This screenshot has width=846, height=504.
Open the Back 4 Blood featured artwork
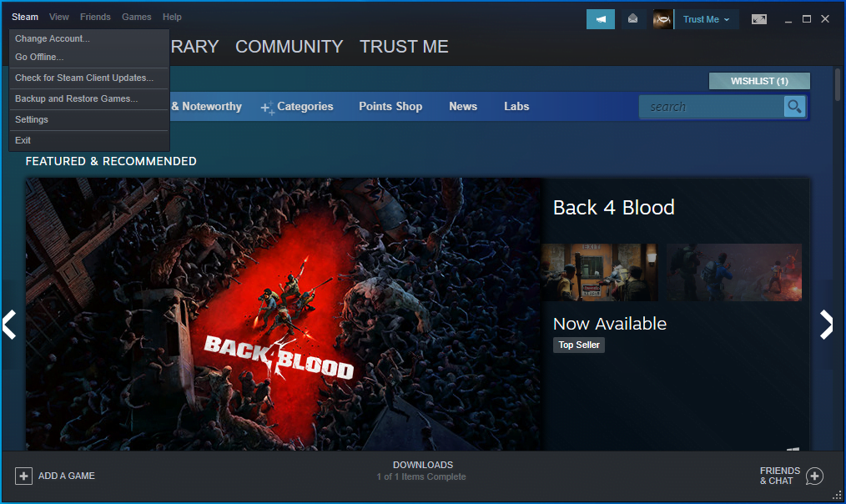(x=285, y=314)
